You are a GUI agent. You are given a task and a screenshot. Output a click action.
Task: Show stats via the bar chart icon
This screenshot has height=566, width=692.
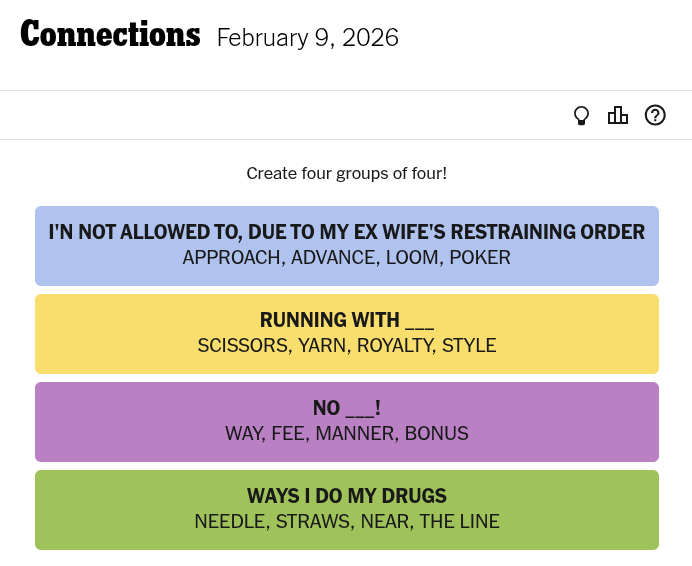tap(618, 116)
